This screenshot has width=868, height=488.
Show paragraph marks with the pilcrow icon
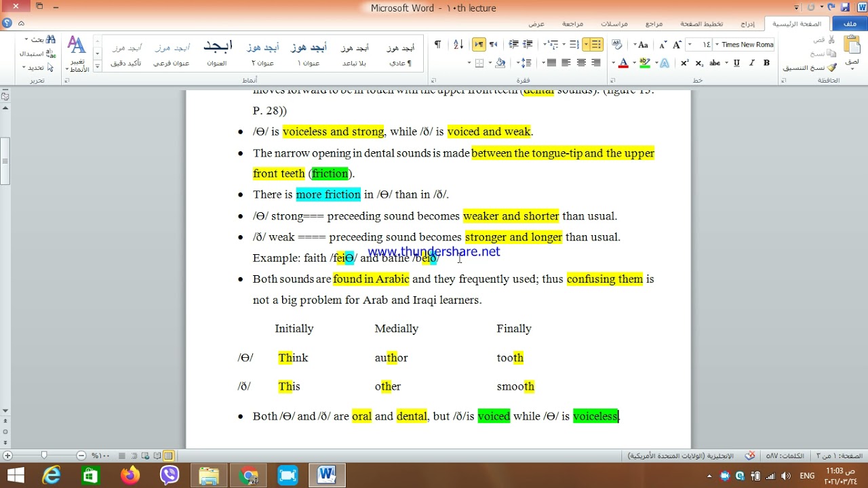pos(438,45)
